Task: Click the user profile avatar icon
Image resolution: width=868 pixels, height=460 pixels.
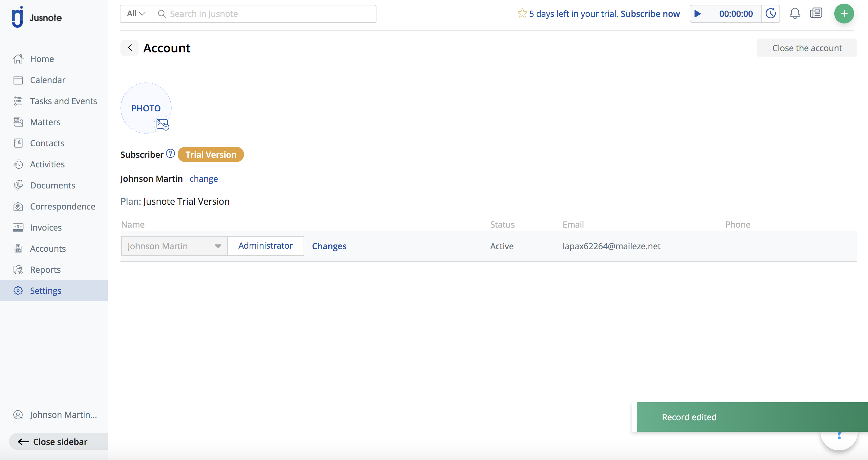Action: (x=18, y=415)
